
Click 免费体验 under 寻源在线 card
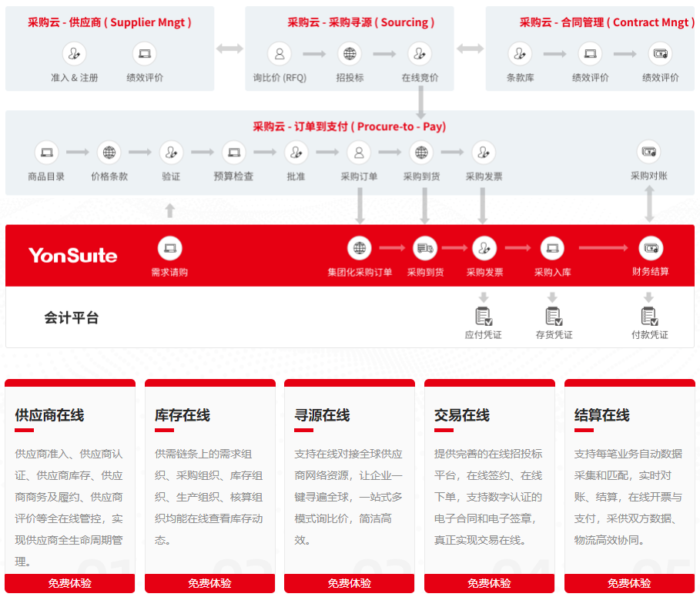pos(350,583)
